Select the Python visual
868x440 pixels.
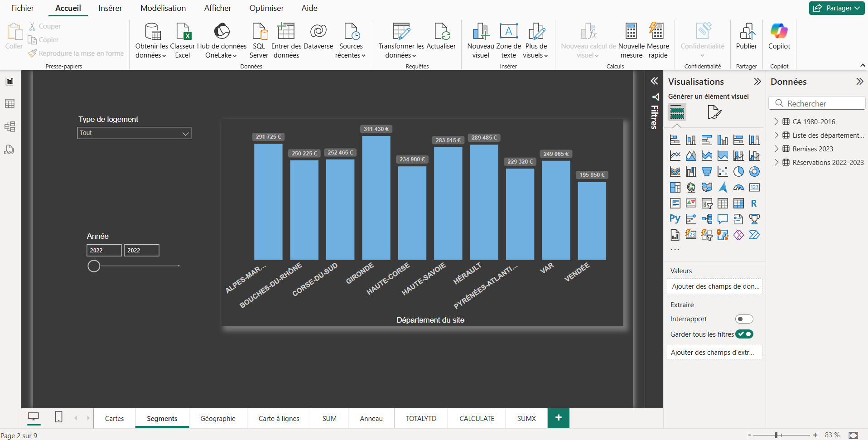tap(675, 219)
